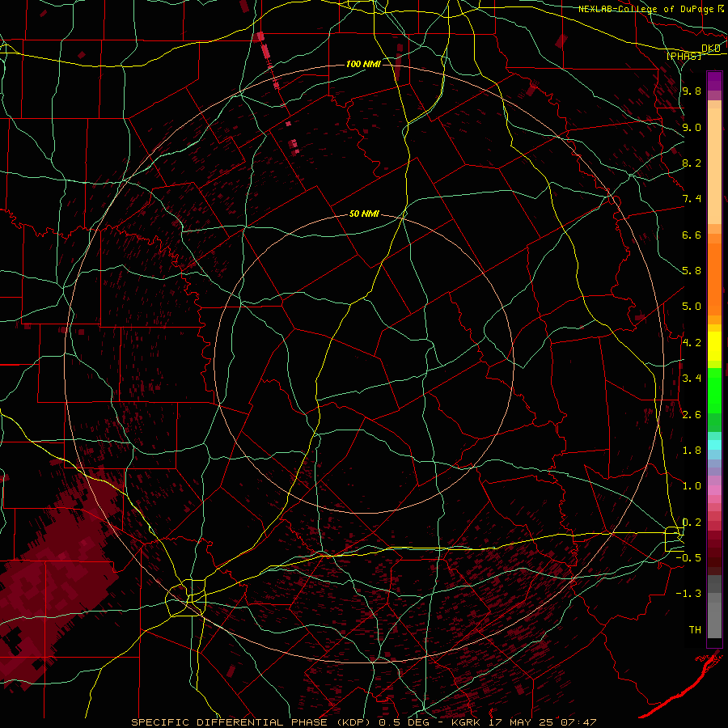This screenshot has width=728, height=728.
Task: Click the NEXLAB-College of DuPage label
Action: [645, 9]
